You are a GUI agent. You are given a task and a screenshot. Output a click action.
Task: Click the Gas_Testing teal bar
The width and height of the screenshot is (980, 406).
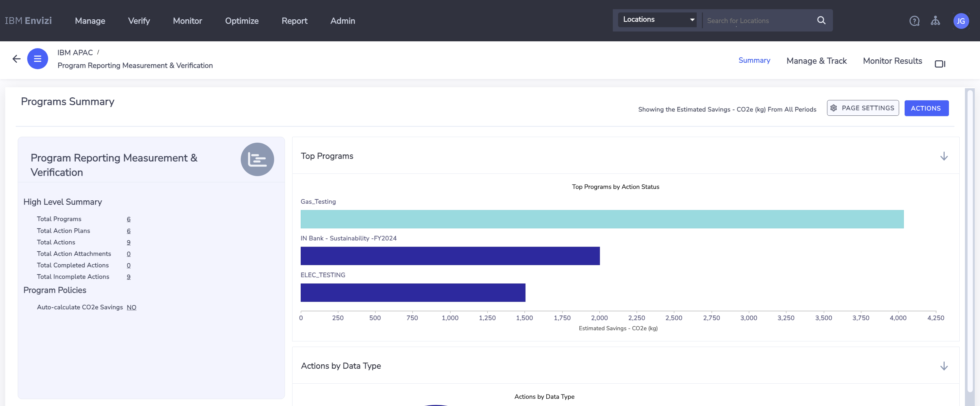click(602, 219)
